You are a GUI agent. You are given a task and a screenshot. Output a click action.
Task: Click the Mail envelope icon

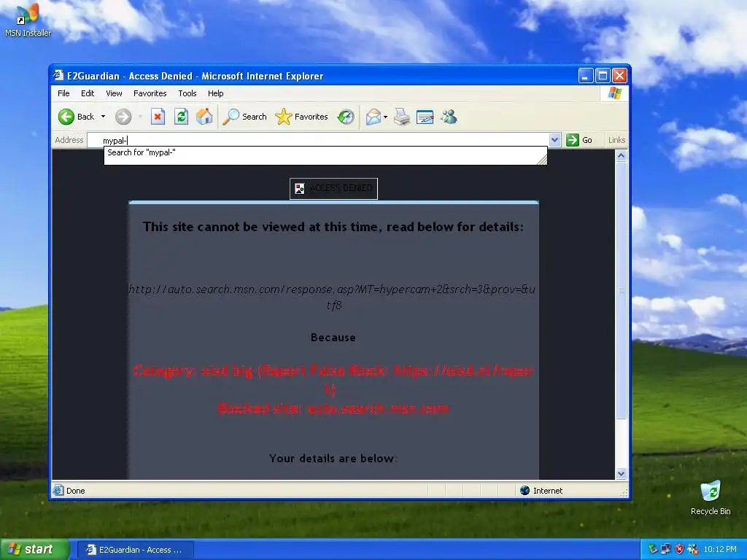point(373,117)
